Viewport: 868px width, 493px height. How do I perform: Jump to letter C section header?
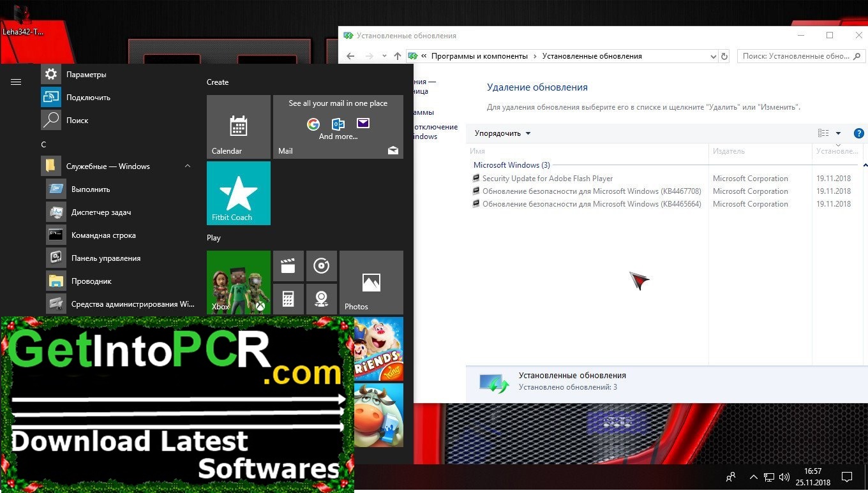coord(43,145)
